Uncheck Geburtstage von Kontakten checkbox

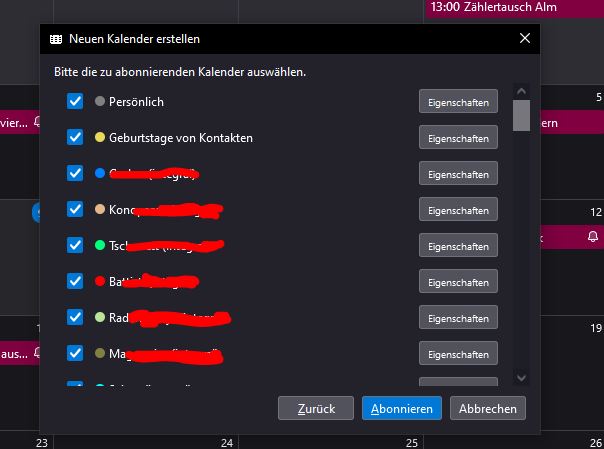[75, 137]
